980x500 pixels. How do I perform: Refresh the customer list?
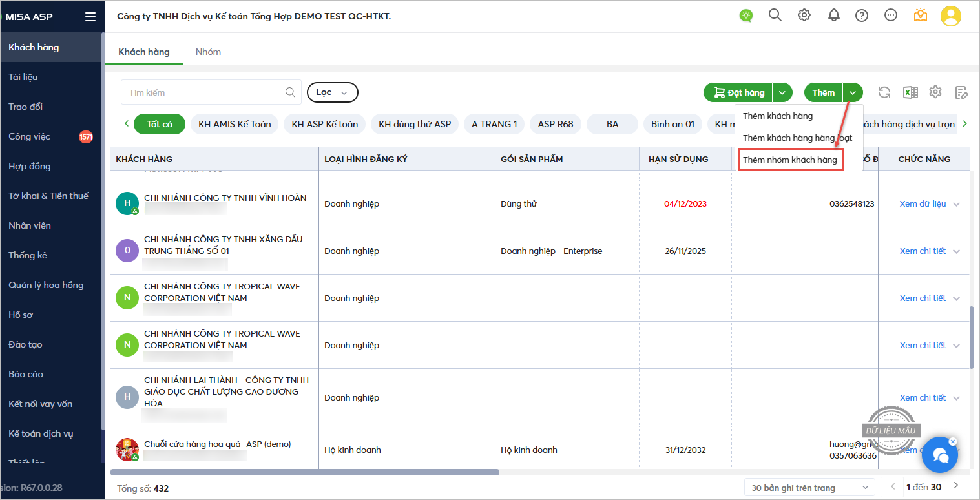[884, 92]
